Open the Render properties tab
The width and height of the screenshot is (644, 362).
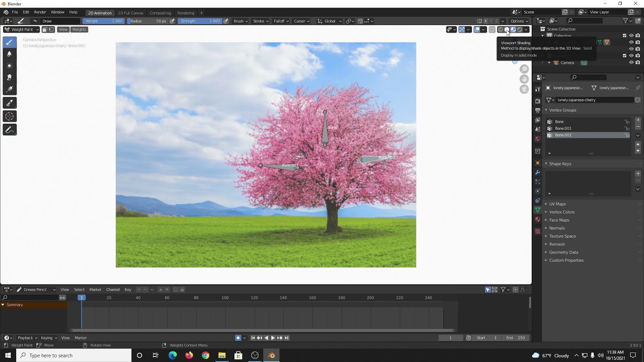tap(537, 101)
